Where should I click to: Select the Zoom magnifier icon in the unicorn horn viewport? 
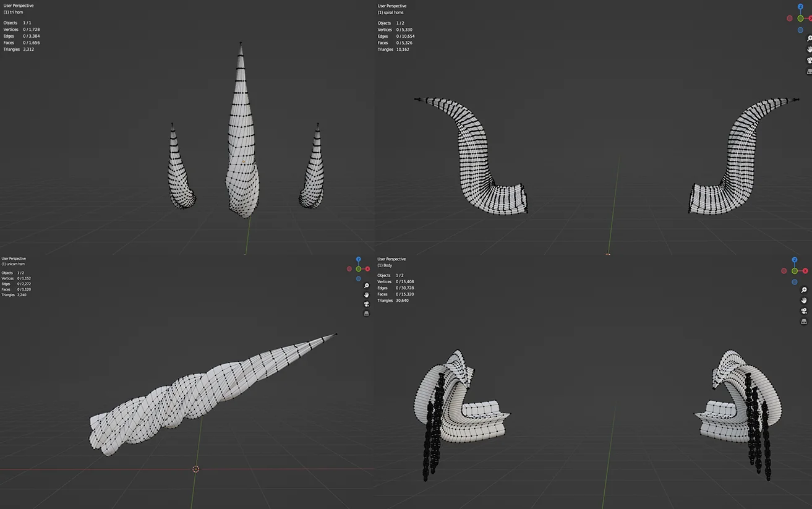point(366,286)
